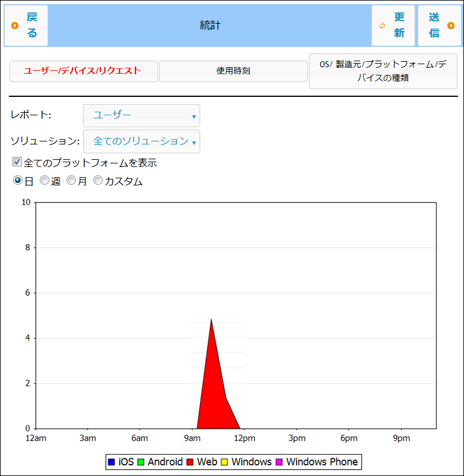
Task: Click the Android legend label
Action: click(x=165, y=462)
